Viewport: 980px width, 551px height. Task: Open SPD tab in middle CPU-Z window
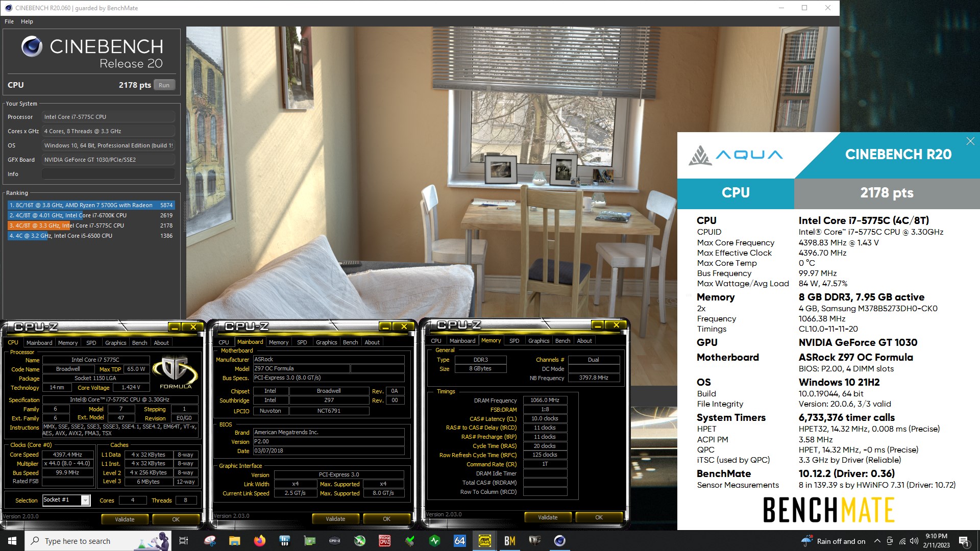coord(302,342)
